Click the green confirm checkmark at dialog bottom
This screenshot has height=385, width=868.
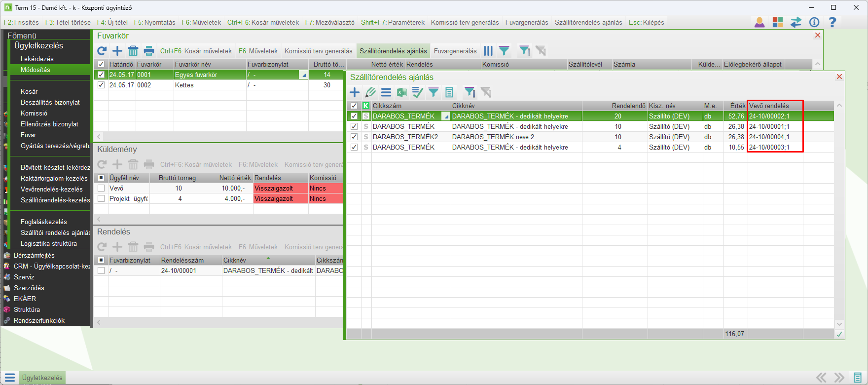coord(839,334)
